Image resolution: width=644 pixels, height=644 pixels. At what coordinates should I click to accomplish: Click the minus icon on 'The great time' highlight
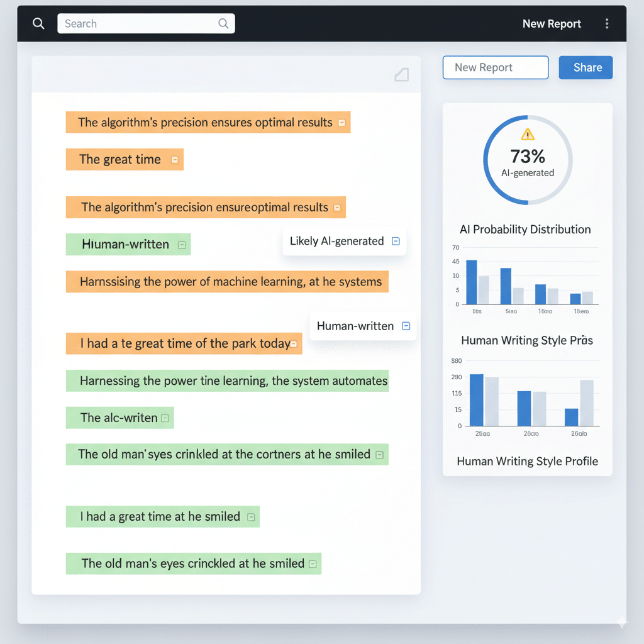click(175, 159)
